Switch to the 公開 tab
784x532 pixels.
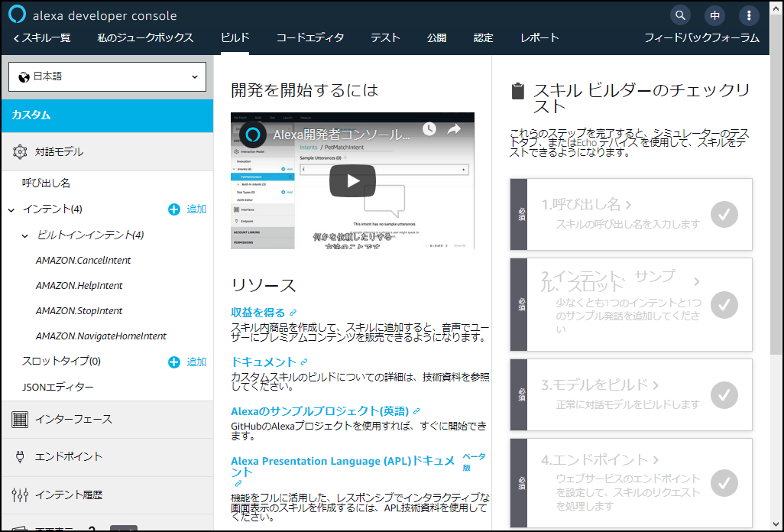click(436, 38)
